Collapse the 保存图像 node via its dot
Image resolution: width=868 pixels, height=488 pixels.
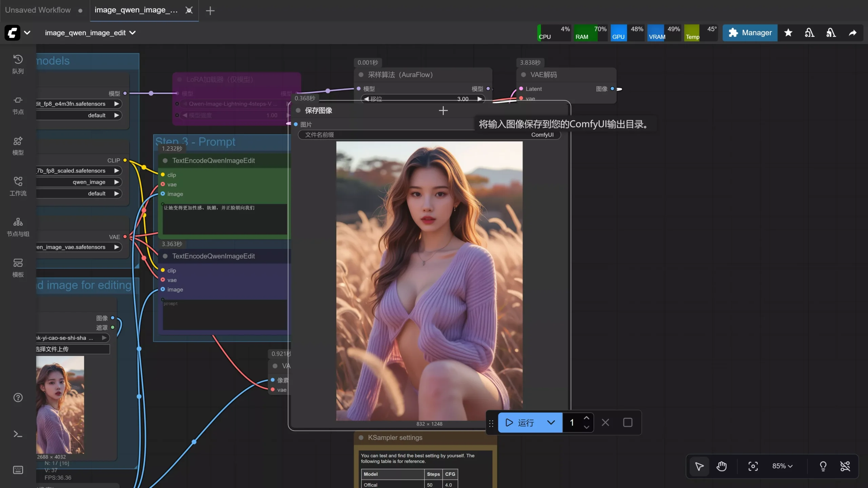(x=298, y=110)
